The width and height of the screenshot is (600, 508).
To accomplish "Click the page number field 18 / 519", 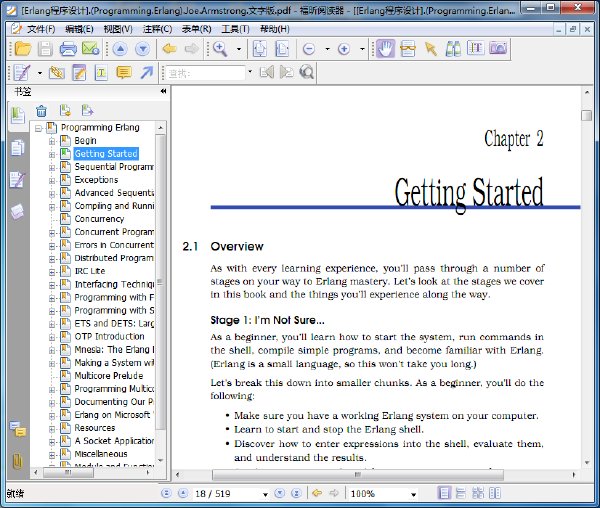I will (x=227, y=494).
